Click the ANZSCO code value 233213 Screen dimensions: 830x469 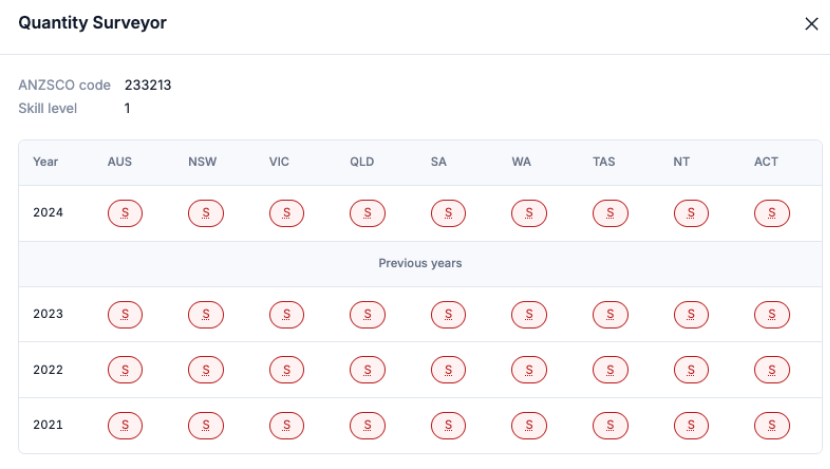pos(148,85)
